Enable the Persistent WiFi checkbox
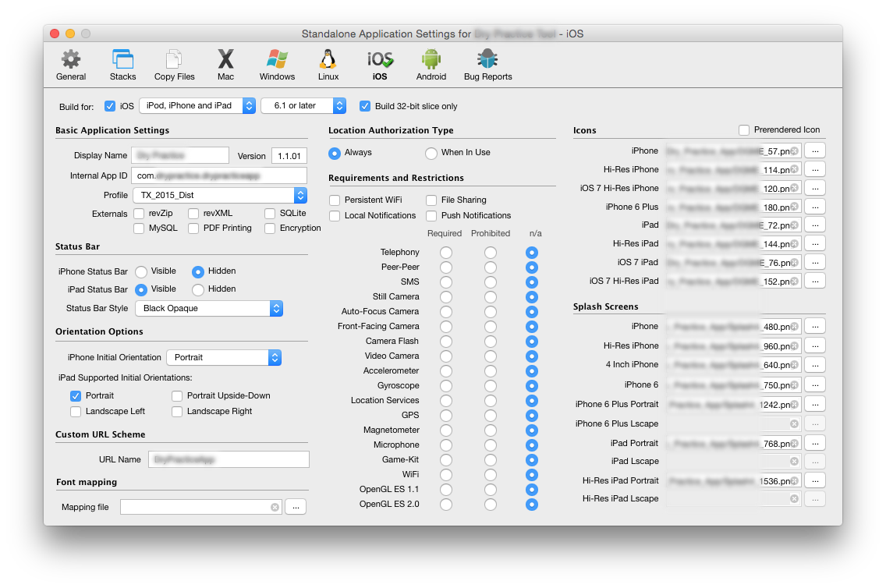Screen dimensions: 886x588 point(335,200)
